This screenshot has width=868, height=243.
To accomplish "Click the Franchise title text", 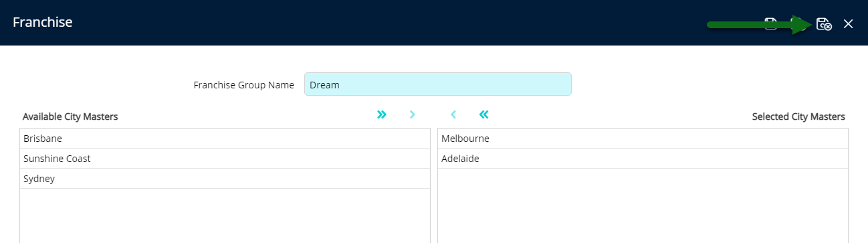I will coord(43,22).
